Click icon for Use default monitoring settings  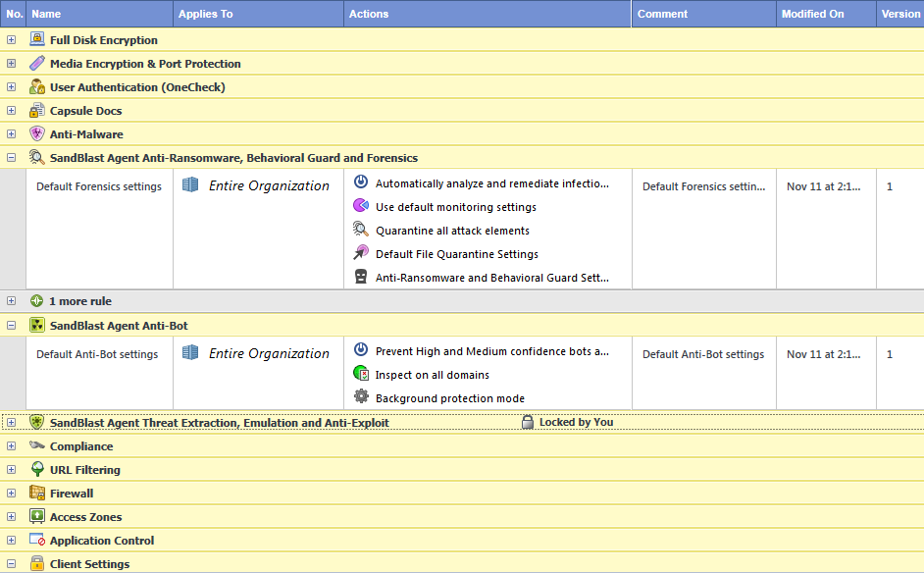coord(361,205)
